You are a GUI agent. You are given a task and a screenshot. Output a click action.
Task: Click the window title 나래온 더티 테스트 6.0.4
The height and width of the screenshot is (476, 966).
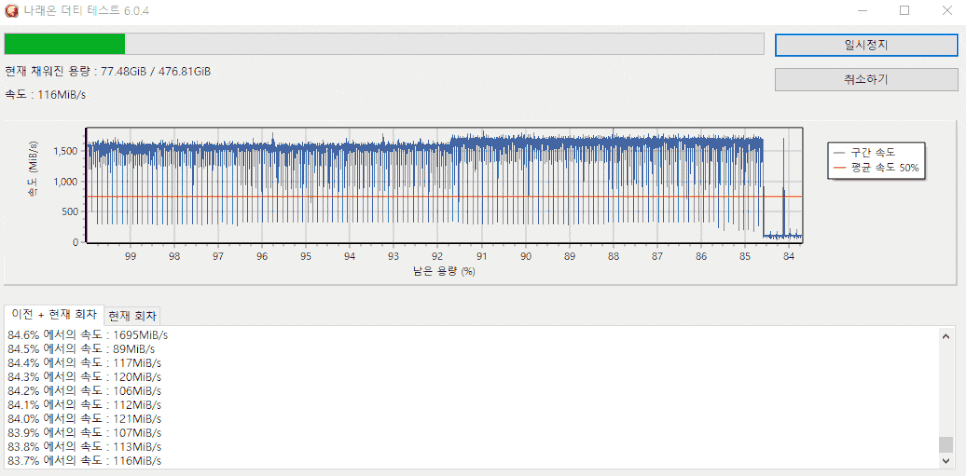86,11
